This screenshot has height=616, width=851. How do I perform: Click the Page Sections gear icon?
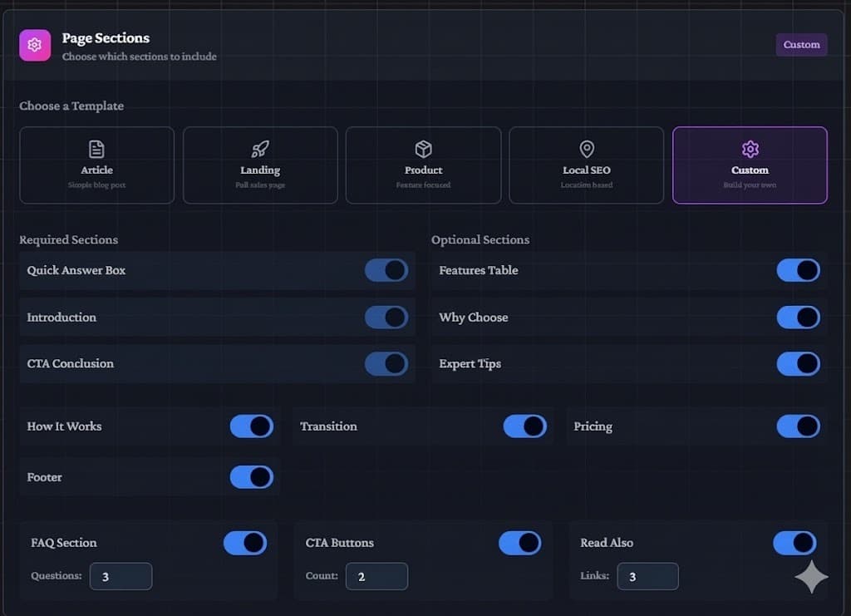(35, 45)
